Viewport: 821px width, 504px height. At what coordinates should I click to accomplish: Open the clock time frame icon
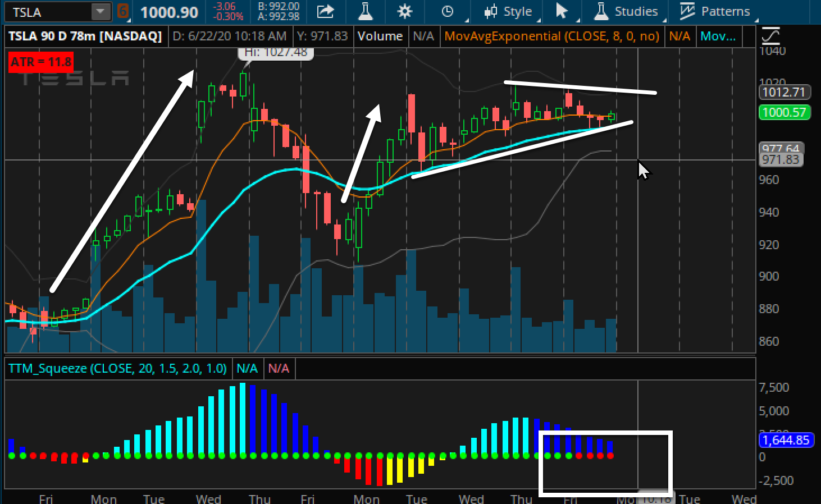[448, 11]
